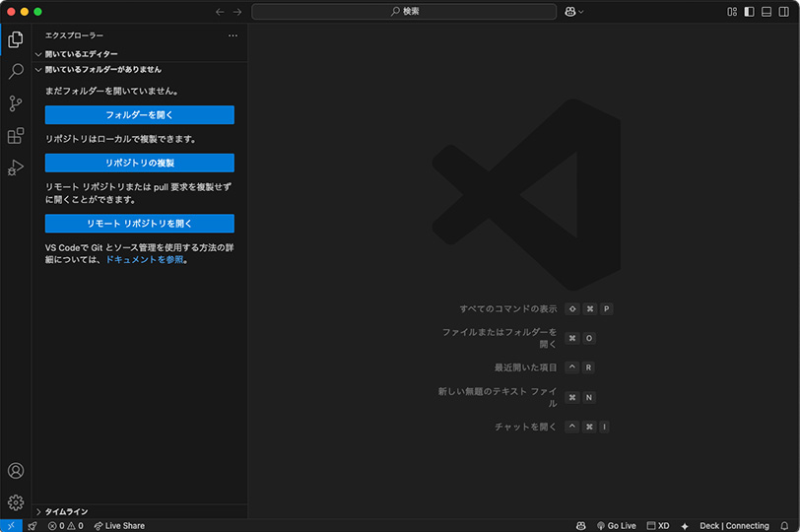Click Go Live in status bar
This screenshot has height=532, width=800.
(617, 526)
